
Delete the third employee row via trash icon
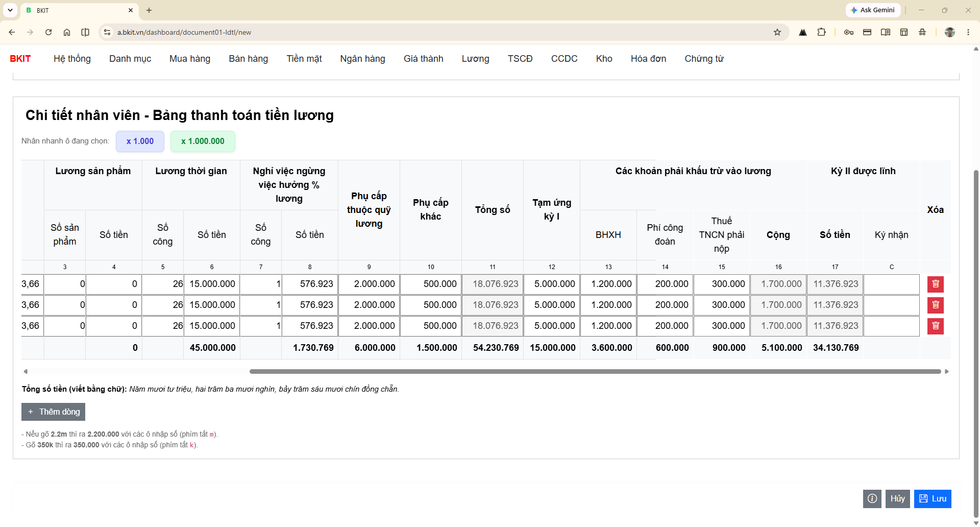pos(935,326)
